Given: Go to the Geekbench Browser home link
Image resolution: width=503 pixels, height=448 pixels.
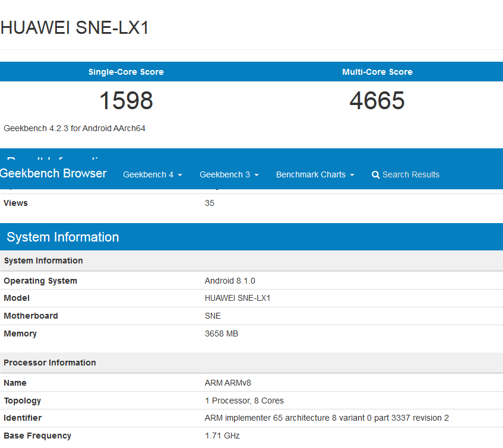Looking at the screenshot, I should 53,173.
